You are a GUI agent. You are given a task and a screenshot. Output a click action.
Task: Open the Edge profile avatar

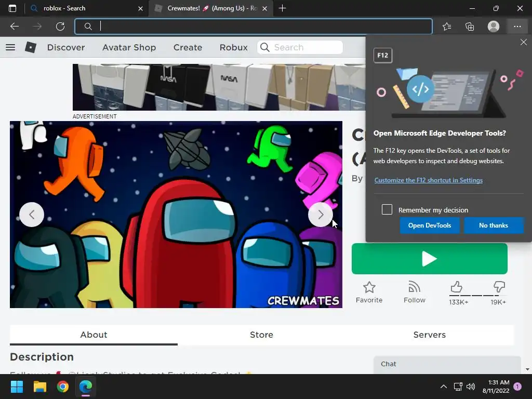[x=494, y=26]
